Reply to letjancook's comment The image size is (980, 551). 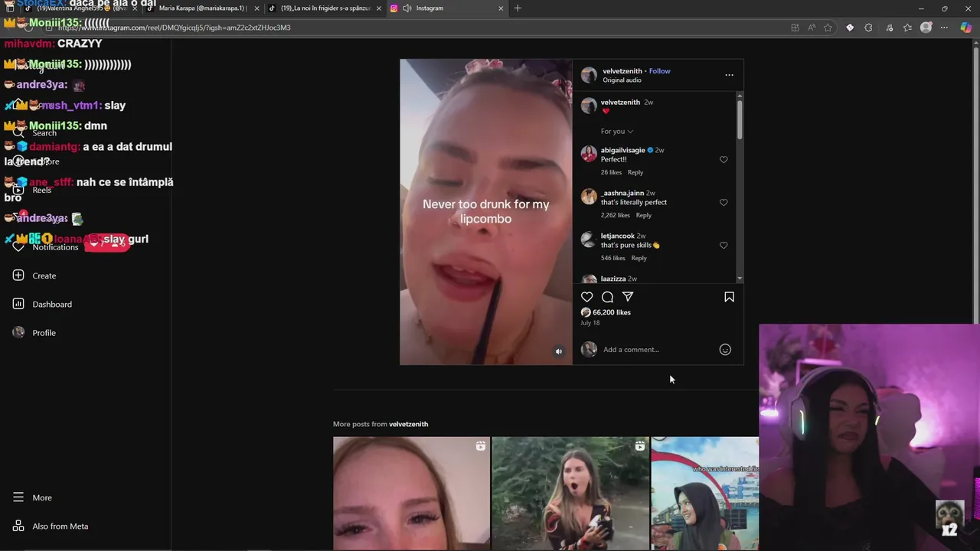(x=639, y=258)
